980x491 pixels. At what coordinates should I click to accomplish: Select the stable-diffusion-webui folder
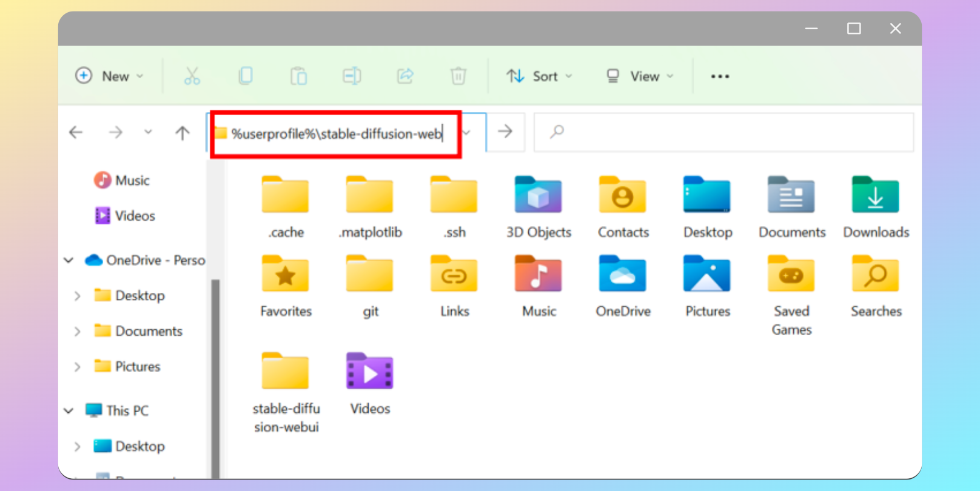(286, 392)
